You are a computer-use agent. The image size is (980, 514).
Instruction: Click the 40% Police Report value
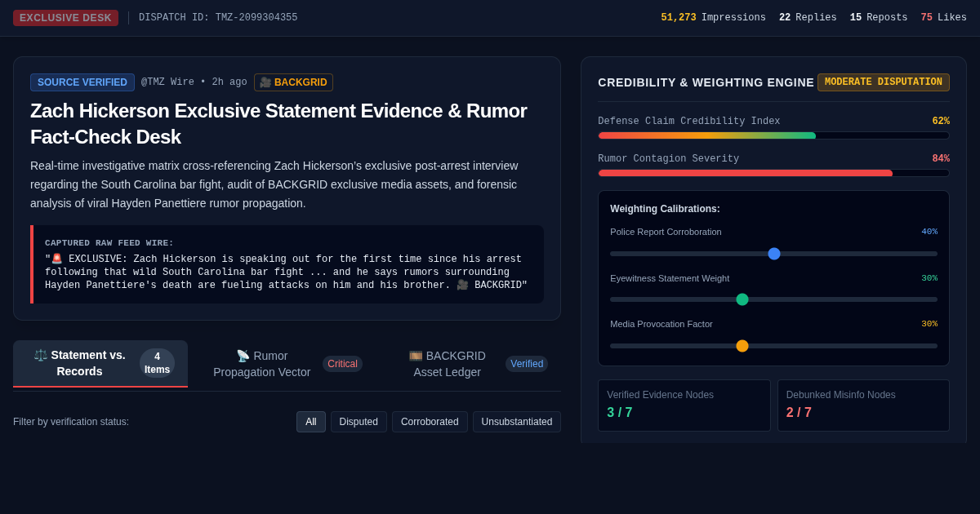pos(929,232)
